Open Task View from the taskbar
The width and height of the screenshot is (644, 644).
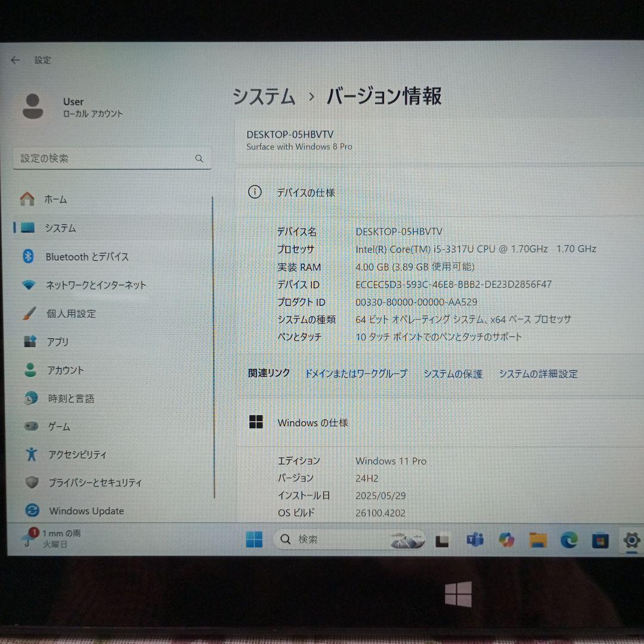pos(442,540)
